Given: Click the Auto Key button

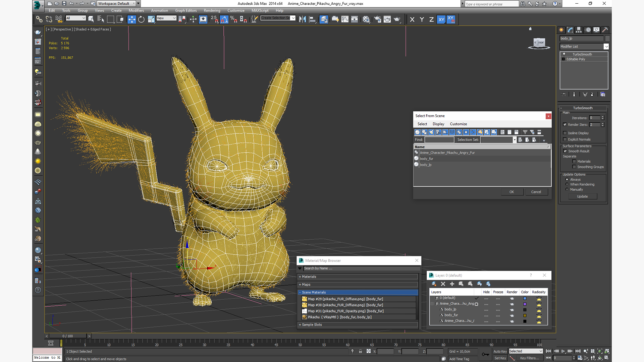Looking at the screenshot, I should [x=500, y=351].
